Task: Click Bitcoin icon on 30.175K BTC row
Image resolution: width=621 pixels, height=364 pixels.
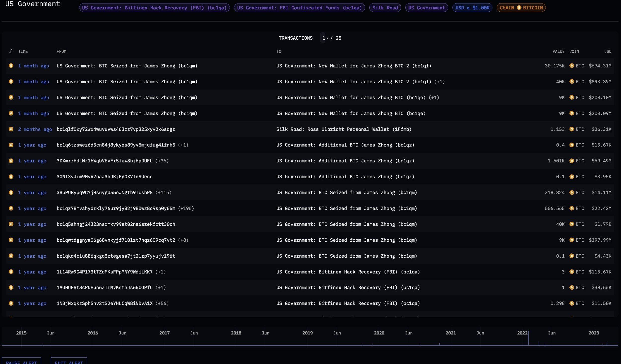Action: click(11, 66)
